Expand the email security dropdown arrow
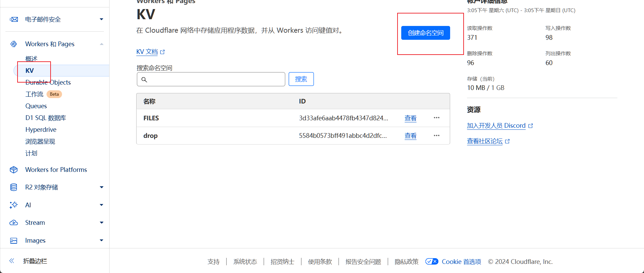 tap(101, 20)
